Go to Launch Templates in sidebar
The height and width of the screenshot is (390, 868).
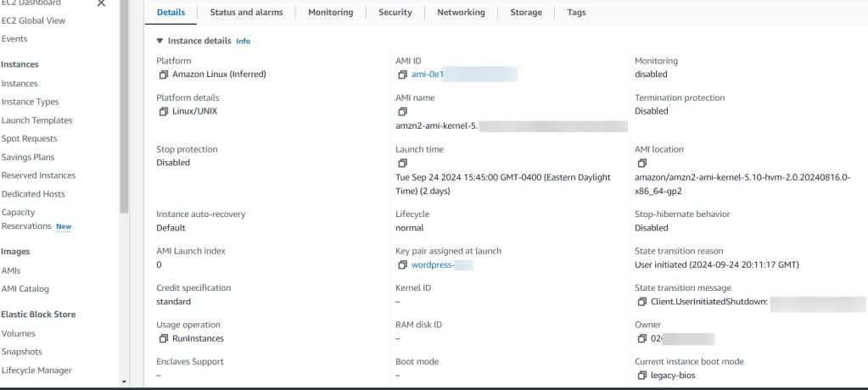37,120
